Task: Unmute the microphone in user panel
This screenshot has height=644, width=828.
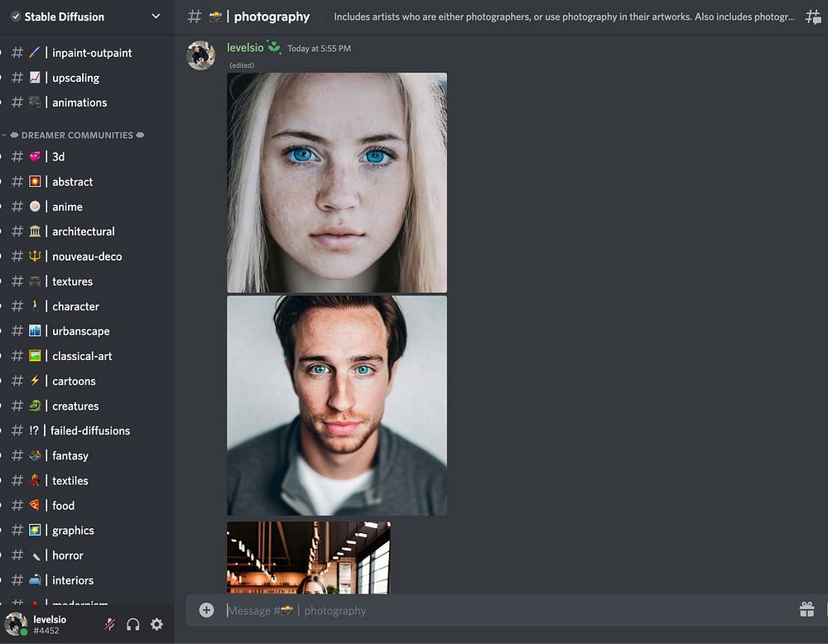Action: click(109, 625)
